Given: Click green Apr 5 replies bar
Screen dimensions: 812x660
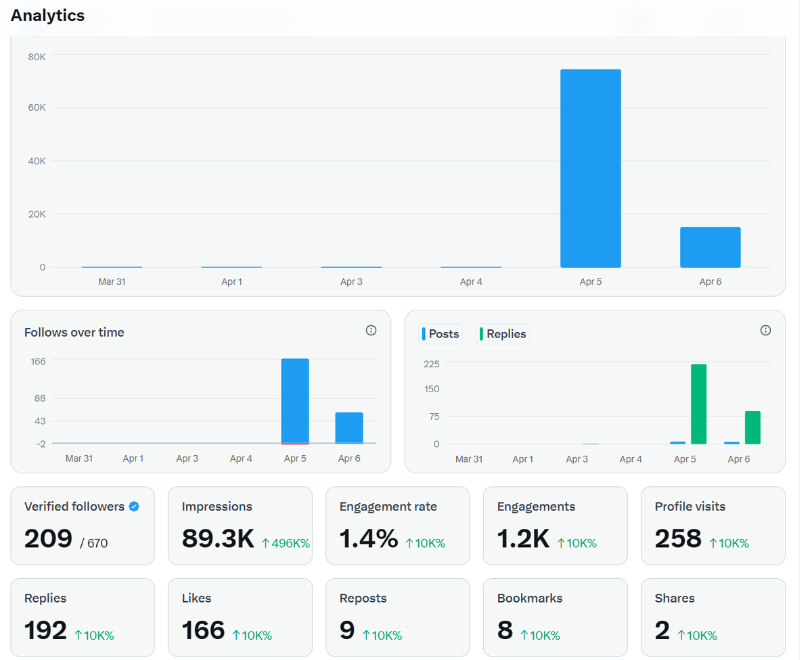Looking at the screenshot, I should (x=698, y=404).
